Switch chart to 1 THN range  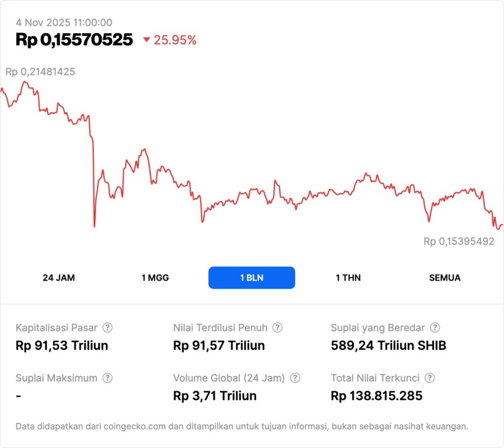point(348,278)
